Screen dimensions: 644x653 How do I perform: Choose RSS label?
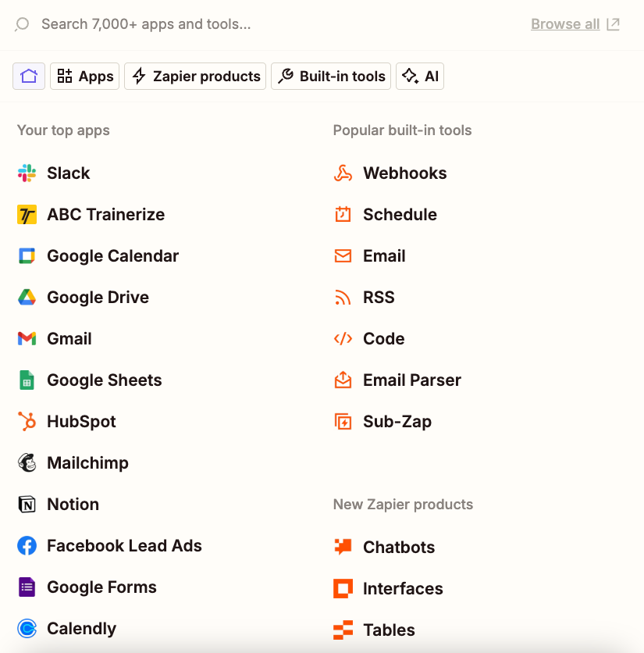pos(379,298)
